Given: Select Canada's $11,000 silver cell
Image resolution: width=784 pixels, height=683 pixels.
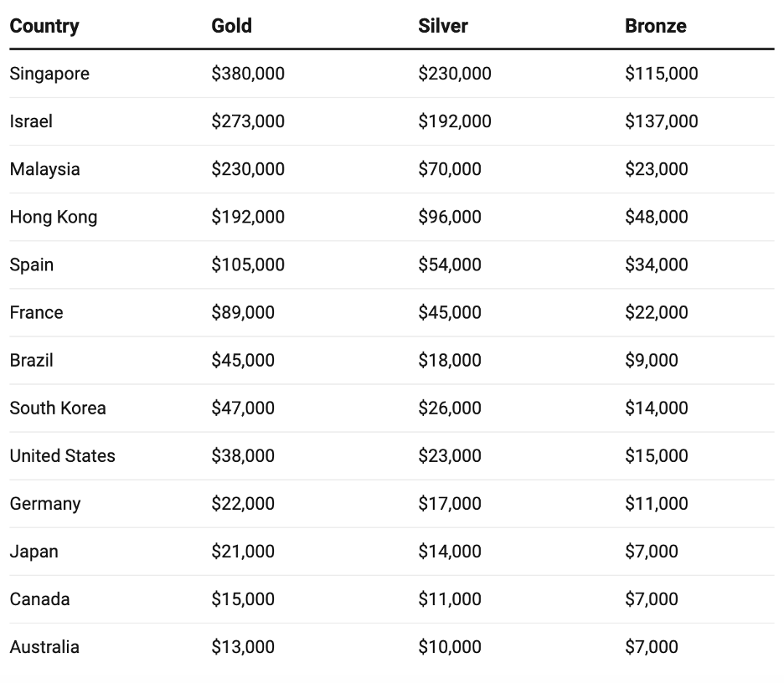Looking at the screenshot, I should [450, 598].
